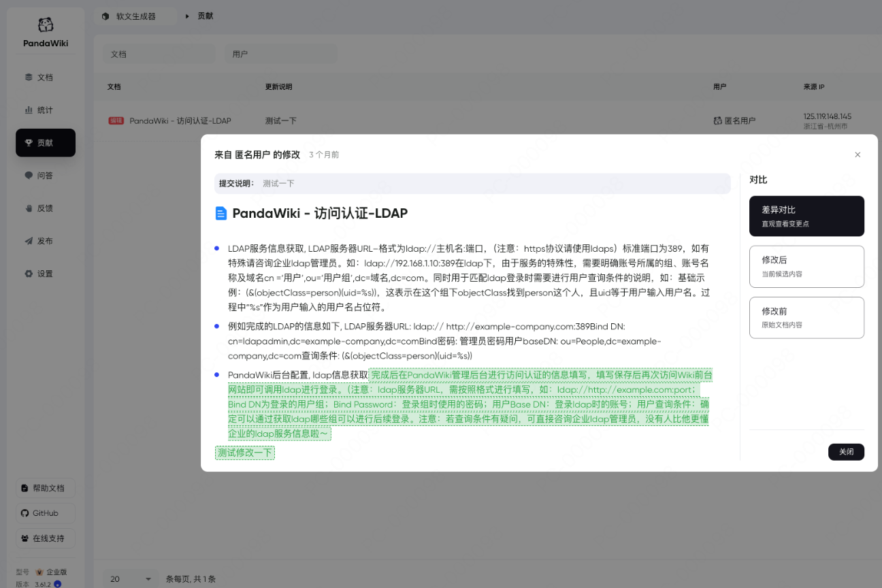Click the breadcrumb arrow before 贡献
Viewport: 882px width, 588px height.
click(187, 16)
